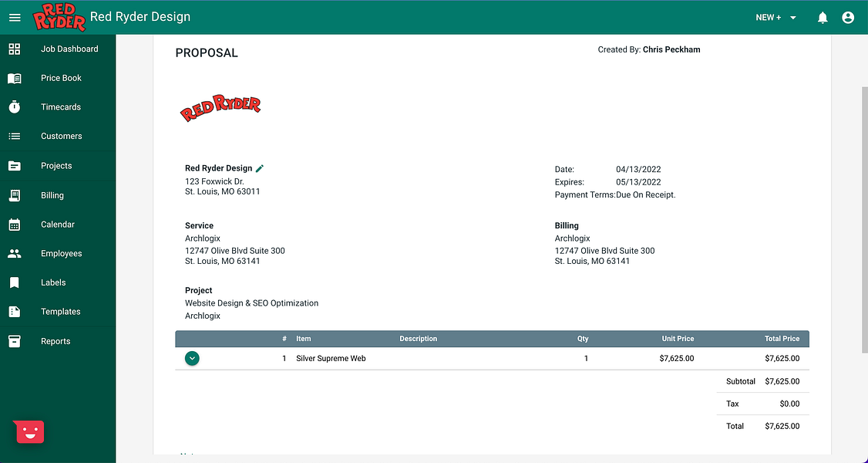The width and height of the screenshot is (868, 463).
Task: Open the notifications bell
Action: click(823, 18)
